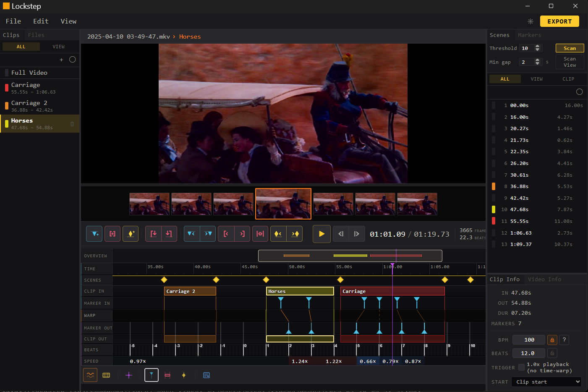
Task: Switch to the Video Info tab
Action: [544, 280]
